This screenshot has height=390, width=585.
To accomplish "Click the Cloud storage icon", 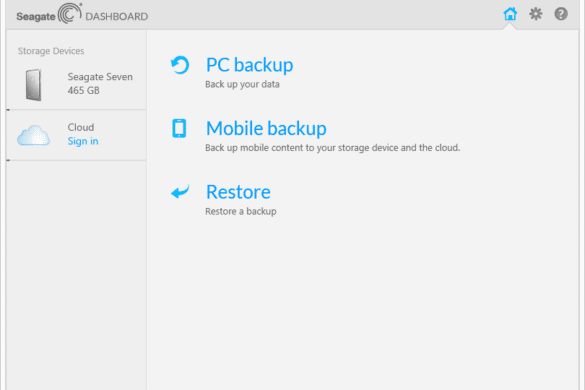I will [33, 135].
